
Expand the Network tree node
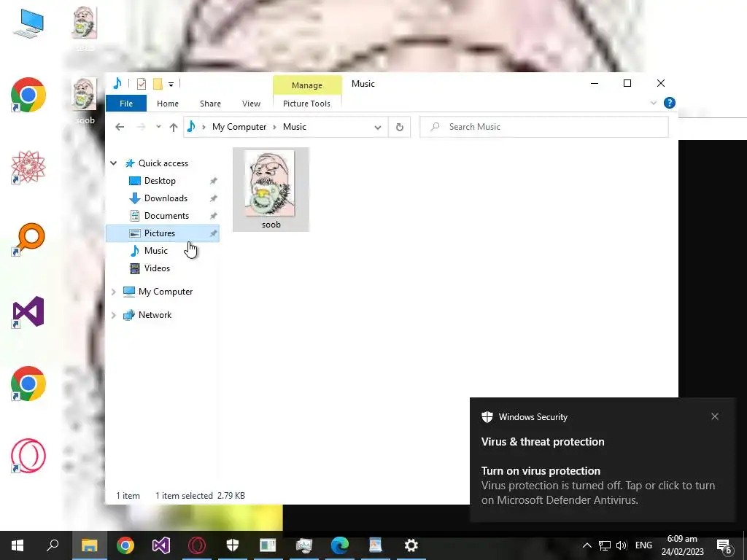click(113, 315)
